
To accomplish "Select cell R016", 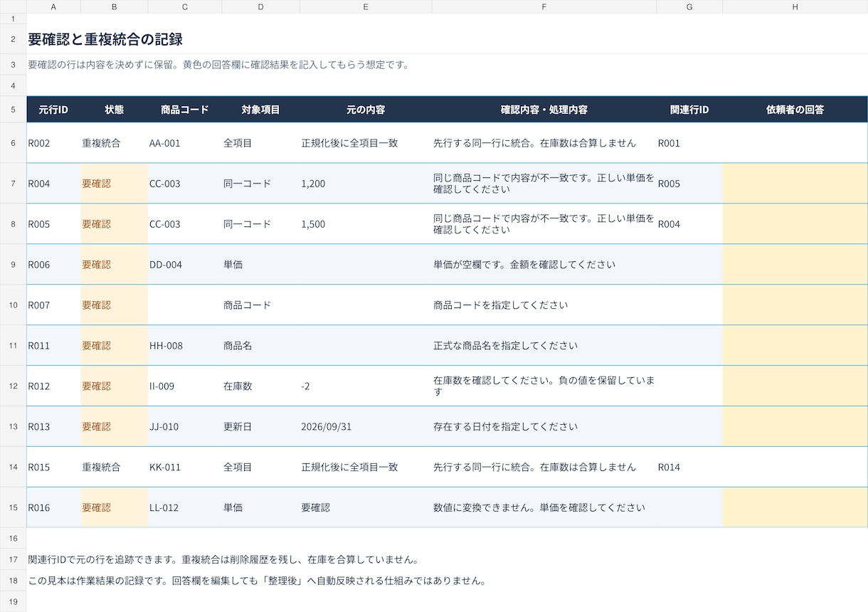I will tap(53, 508).
